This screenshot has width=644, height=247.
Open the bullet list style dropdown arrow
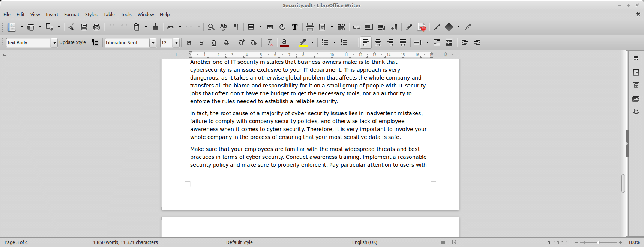point(334,42)
